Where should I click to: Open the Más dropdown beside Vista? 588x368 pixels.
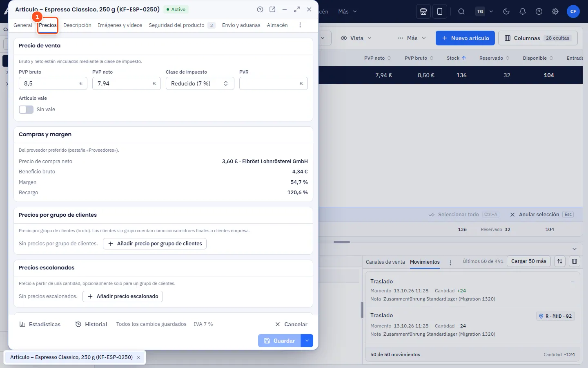[412, 38]
